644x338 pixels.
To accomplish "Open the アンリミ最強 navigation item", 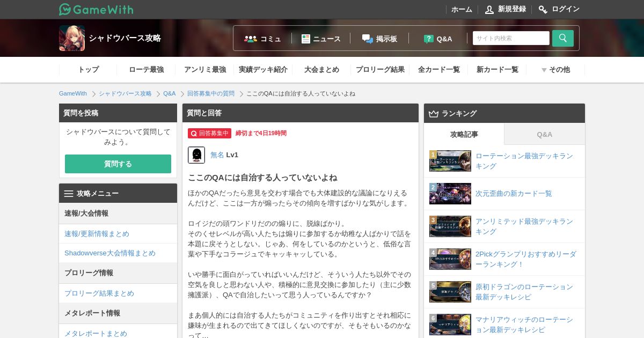I will (x=205, y=70).
